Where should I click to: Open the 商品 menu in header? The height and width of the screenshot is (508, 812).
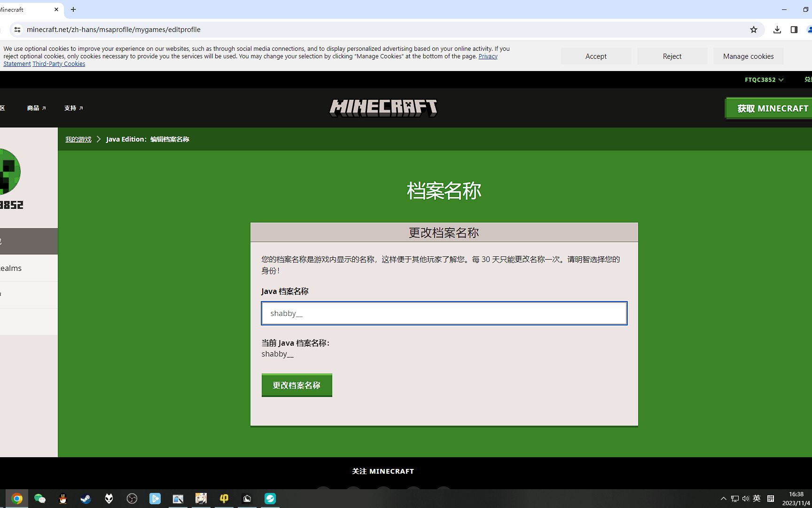point(36,108)
